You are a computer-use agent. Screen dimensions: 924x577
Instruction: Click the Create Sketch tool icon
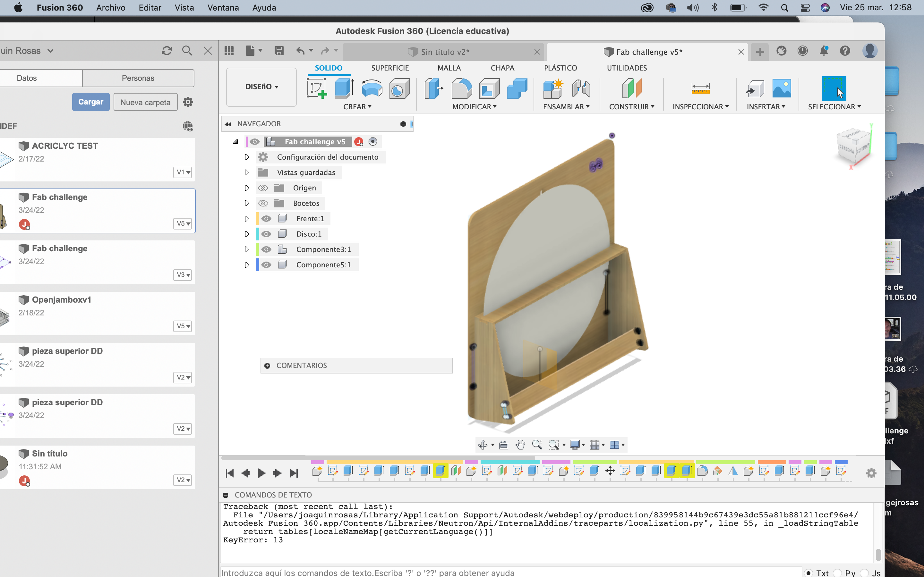[x=317, y=88]
